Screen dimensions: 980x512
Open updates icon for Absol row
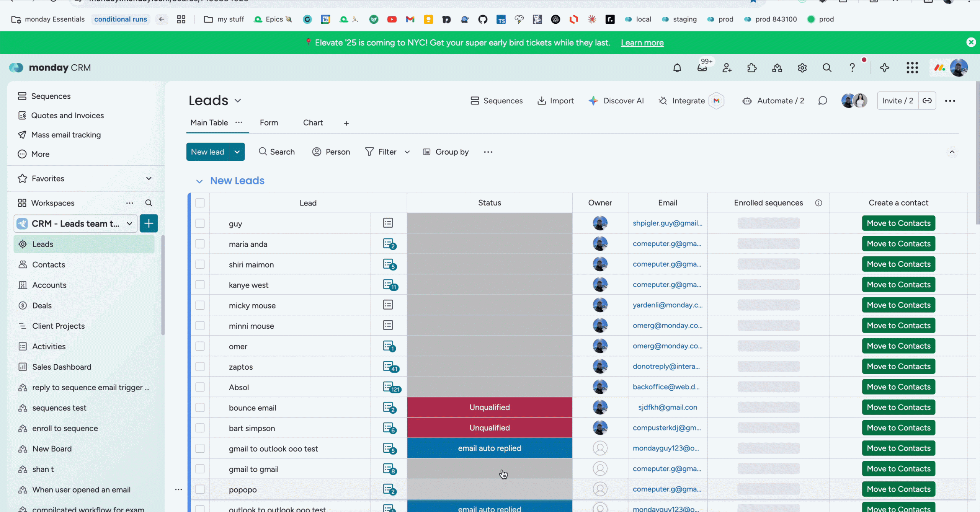[x=391, y=387]
